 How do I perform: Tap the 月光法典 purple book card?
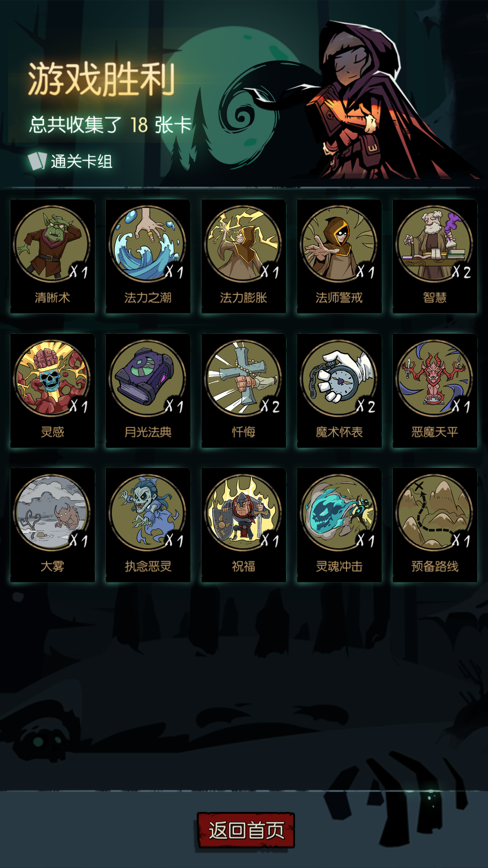coord(148,391)
